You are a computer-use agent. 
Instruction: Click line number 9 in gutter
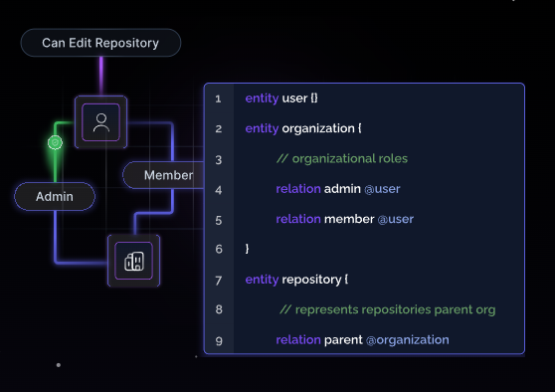point(219,341)
